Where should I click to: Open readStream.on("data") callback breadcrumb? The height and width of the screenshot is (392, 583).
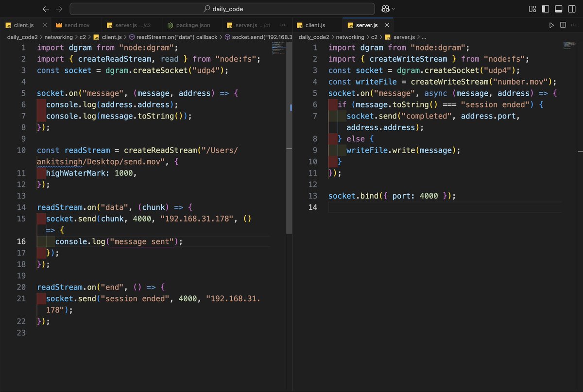click(x=173, y=37)
